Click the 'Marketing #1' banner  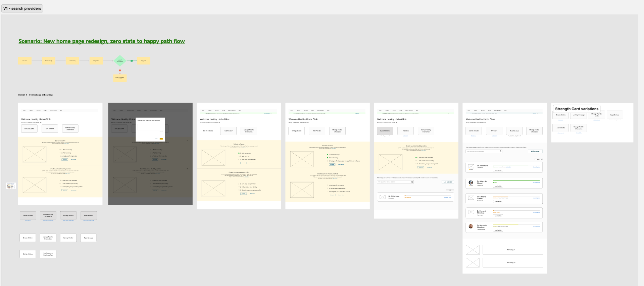coord(513,250)
